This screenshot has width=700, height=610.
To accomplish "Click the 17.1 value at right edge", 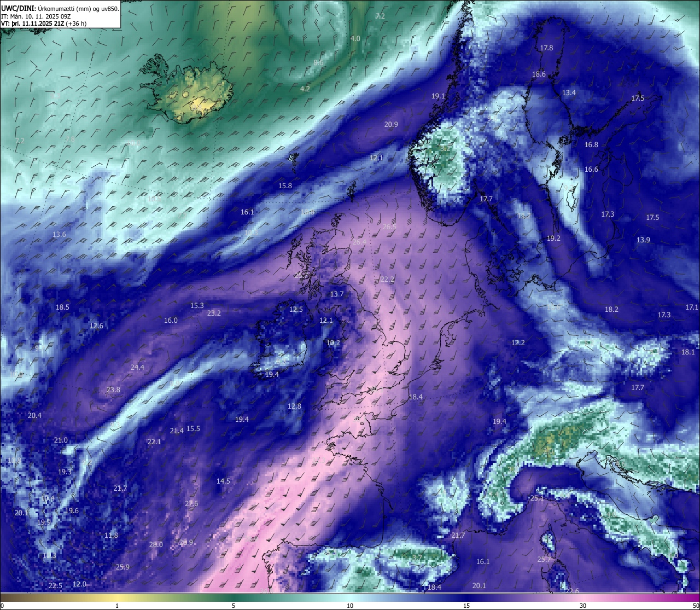I will (692, 307).
